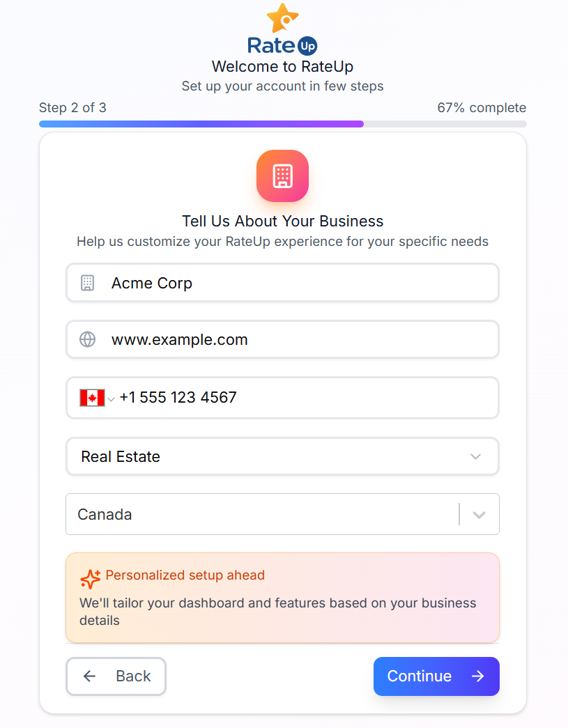Click the www.example.com website field
The image size is (568, 728).
[x=282, y=339]
